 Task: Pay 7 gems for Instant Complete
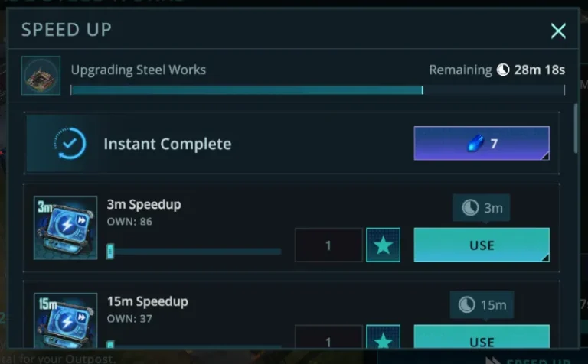(x=482, y=143)
